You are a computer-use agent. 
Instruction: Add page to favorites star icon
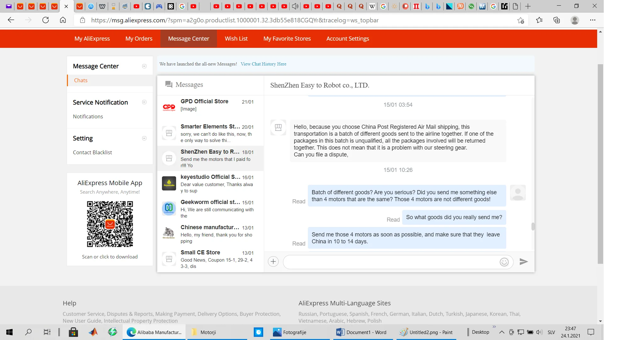pyautogui.click(x=520, y=20)
